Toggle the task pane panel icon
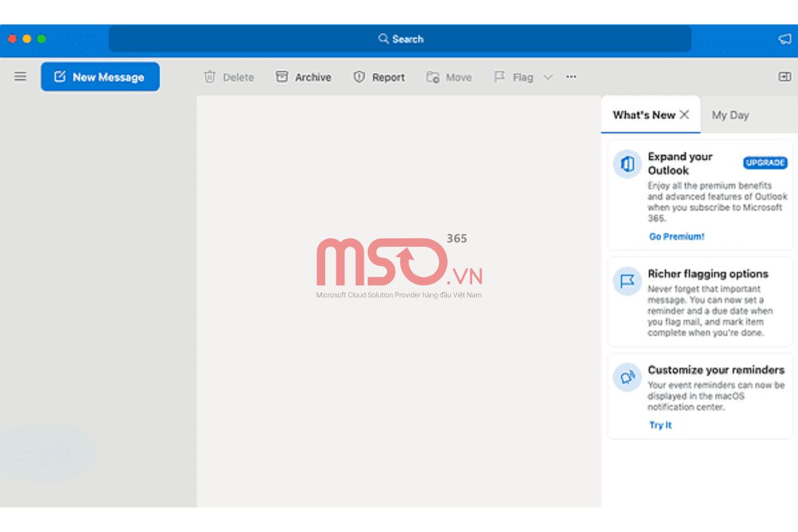Viewport: 798px width, 532px height. [x=785, y=76]
